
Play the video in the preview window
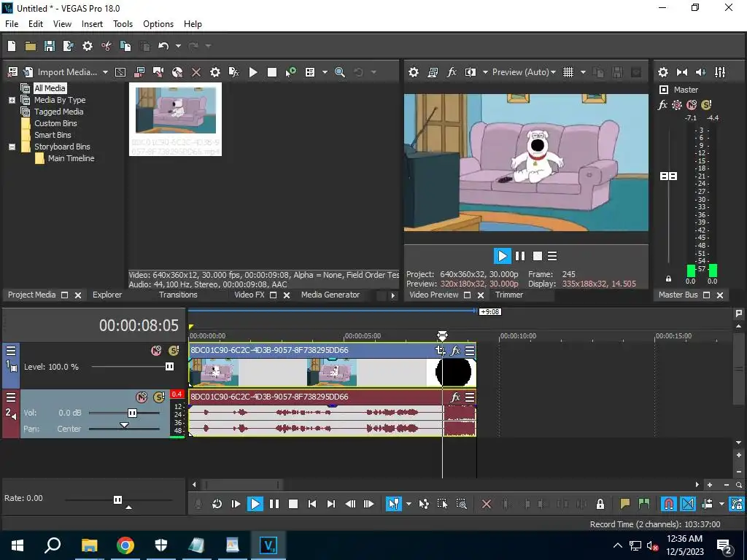click(x=502, y=256)
